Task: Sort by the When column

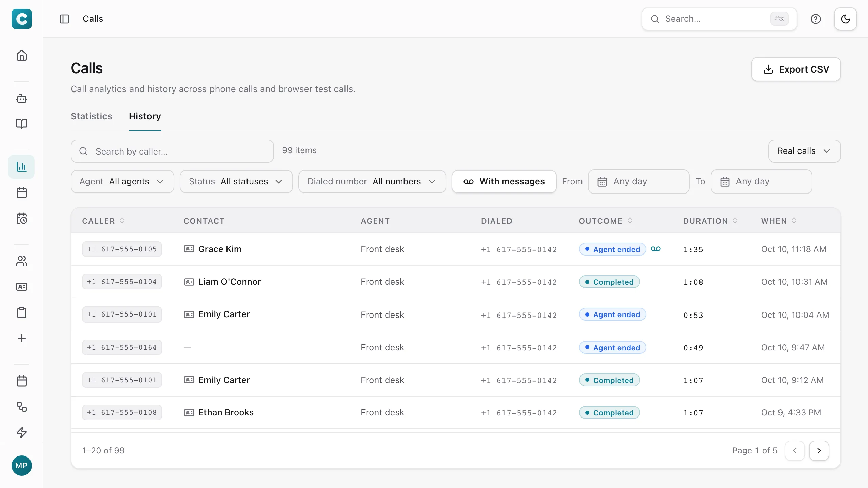Action: tap(779, 221)
